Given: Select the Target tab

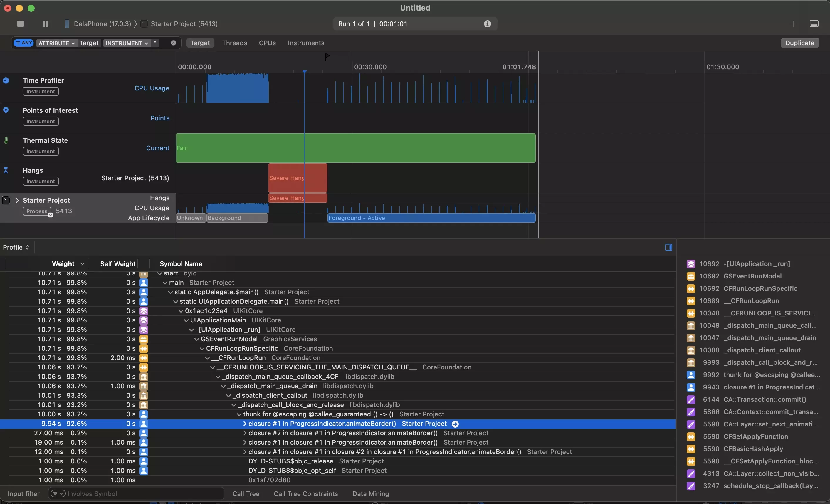Looking at the screenshot, I should [x=200, y=43].
